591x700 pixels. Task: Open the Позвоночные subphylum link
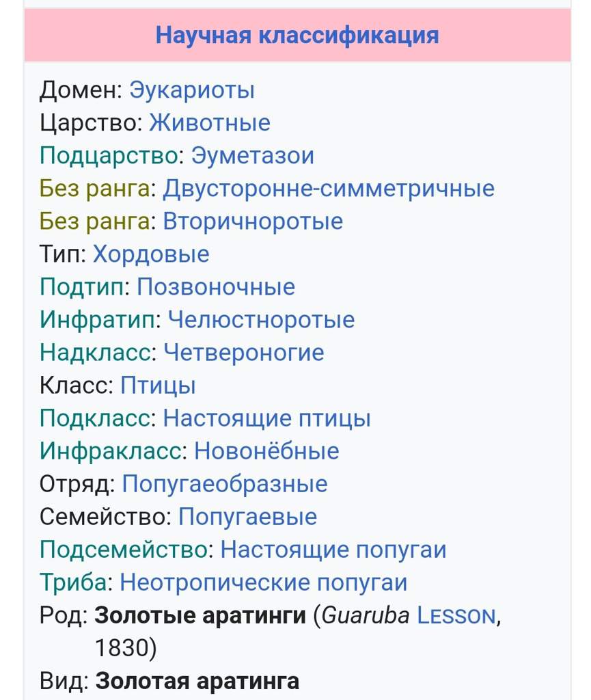click(216, 287)
